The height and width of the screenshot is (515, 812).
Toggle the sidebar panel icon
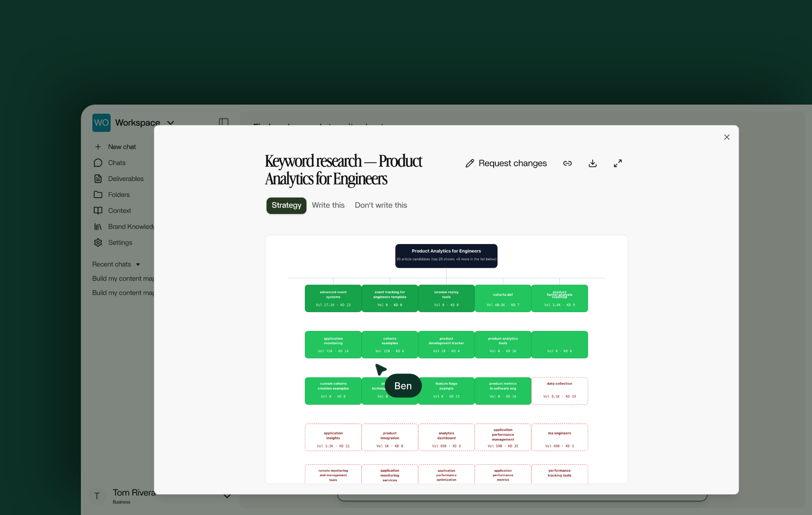pos(224,123)
